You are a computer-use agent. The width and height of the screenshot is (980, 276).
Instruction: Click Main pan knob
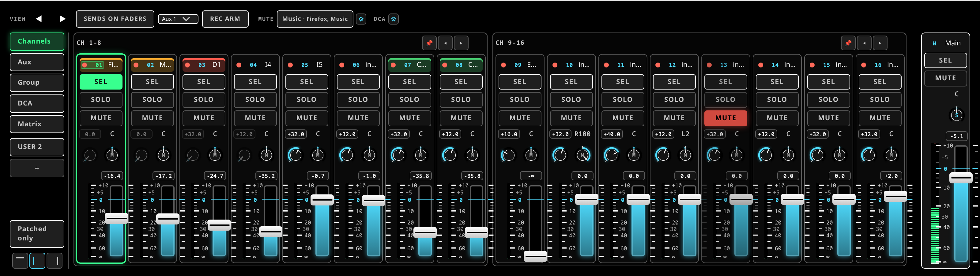956,114
